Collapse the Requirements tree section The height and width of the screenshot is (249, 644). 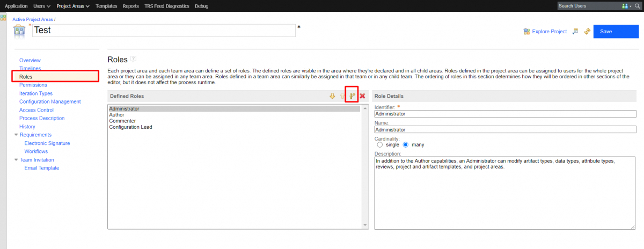16,135
